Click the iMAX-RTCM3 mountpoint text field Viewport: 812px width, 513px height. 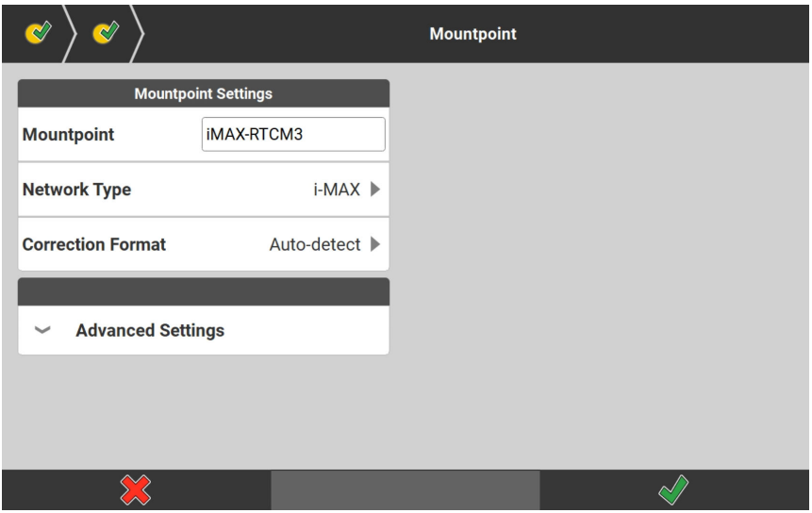click(293, 135)
